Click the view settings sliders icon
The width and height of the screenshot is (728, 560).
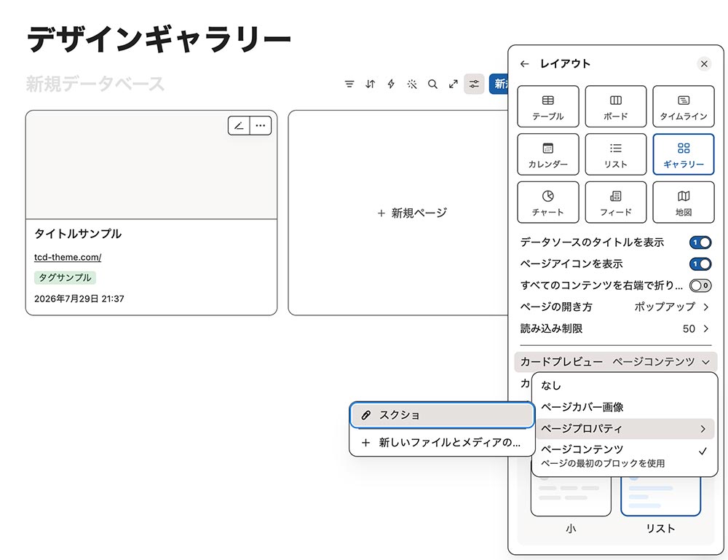pyautogui.click(x=474, y=84)
